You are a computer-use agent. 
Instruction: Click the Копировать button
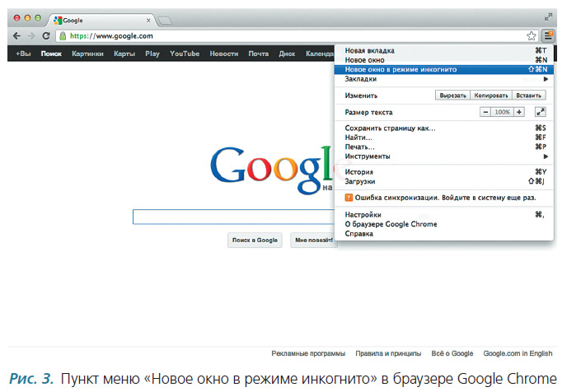(x=490, y=96)
